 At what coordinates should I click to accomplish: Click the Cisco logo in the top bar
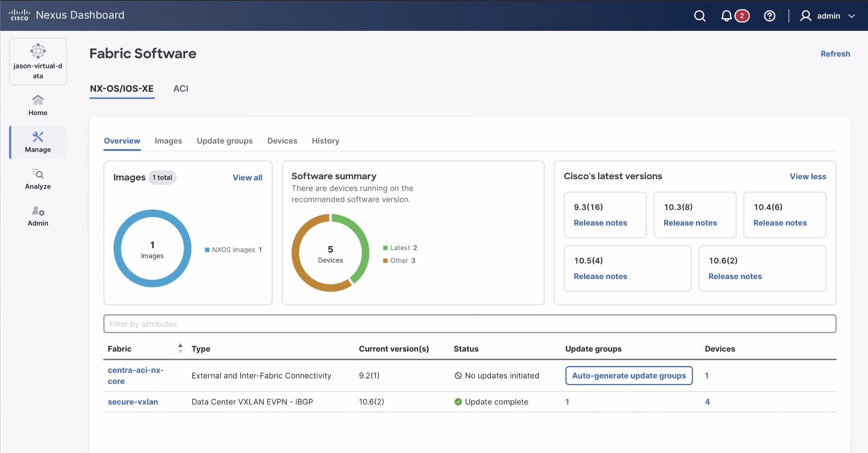18,14
